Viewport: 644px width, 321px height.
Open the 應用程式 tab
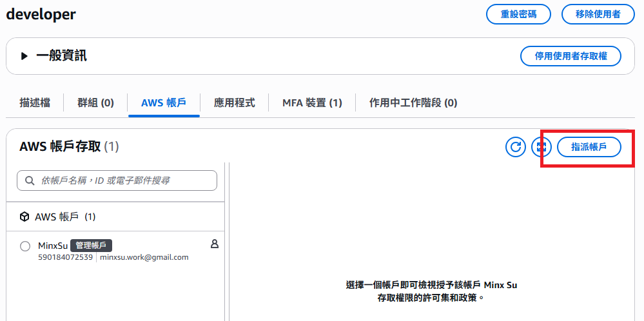[234, 102]
